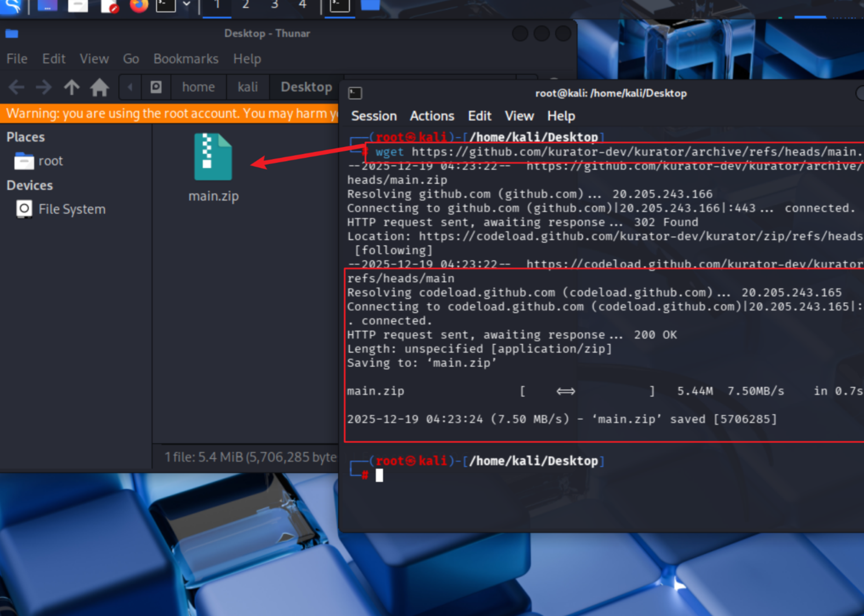Select terminal window in taskbar
This screenshot has width=864, height=616.
(x=340, y=6)
